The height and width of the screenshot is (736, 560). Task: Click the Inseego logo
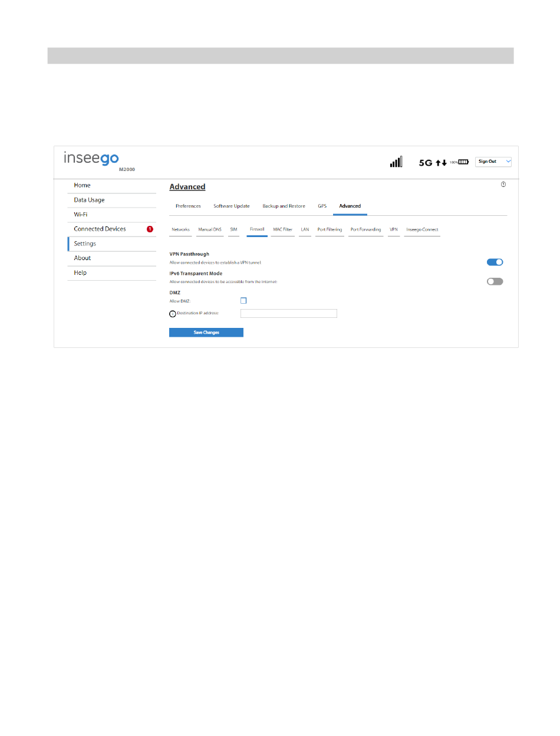click(x=91, y=158)
